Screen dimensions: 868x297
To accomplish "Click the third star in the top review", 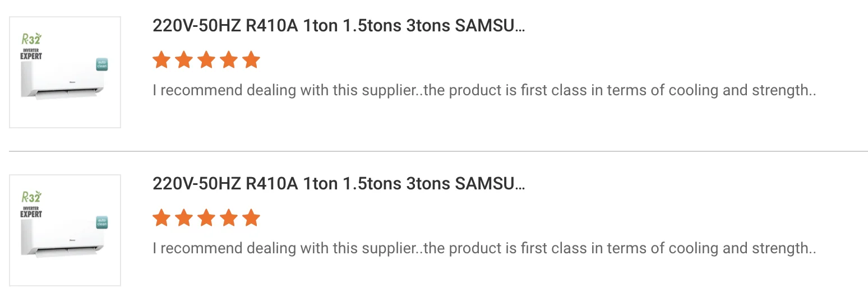I will [206, 59].
